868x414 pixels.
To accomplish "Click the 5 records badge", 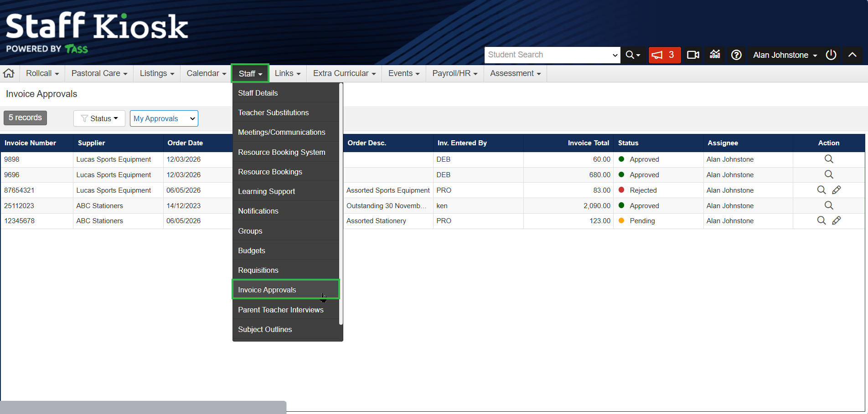I will (x=25, y=118).
